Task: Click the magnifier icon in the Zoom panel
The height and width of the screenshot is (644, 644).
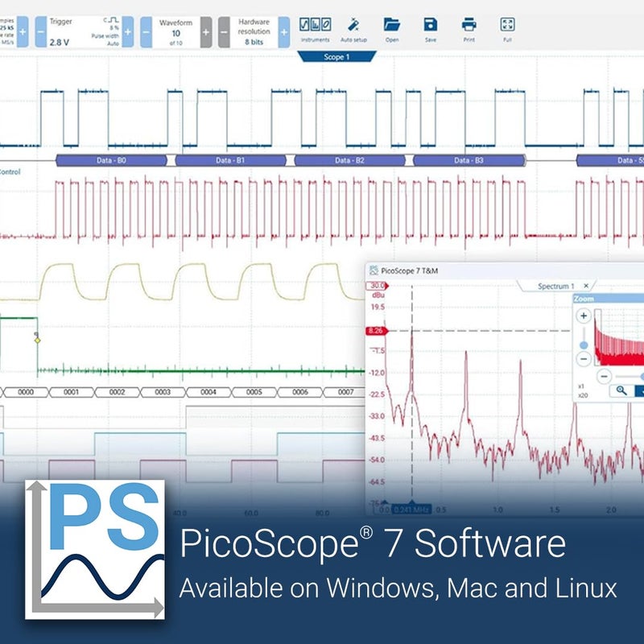Action: (x=621, y=391)
